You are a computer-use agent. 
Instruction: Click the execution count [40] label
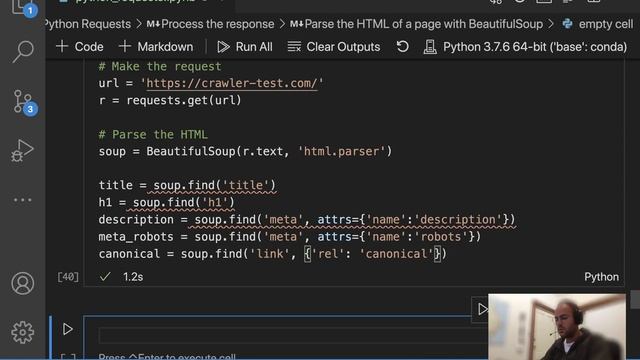point(68,277)
